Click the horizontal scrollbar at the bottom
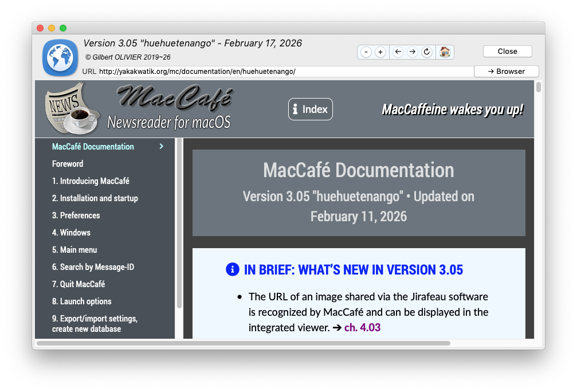The image size is (577, 392). click(241, 343)
